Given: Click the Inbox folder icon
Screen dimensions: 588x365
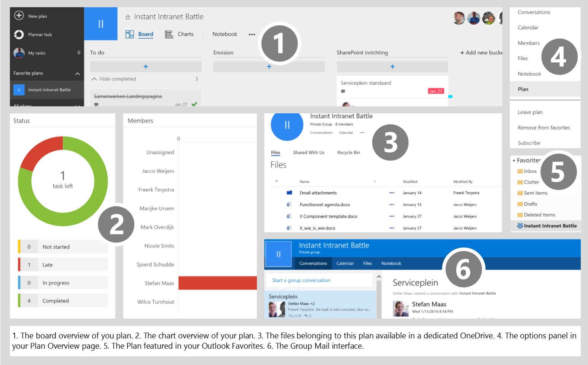Looking at the screenshot, I should coord(520,171).
